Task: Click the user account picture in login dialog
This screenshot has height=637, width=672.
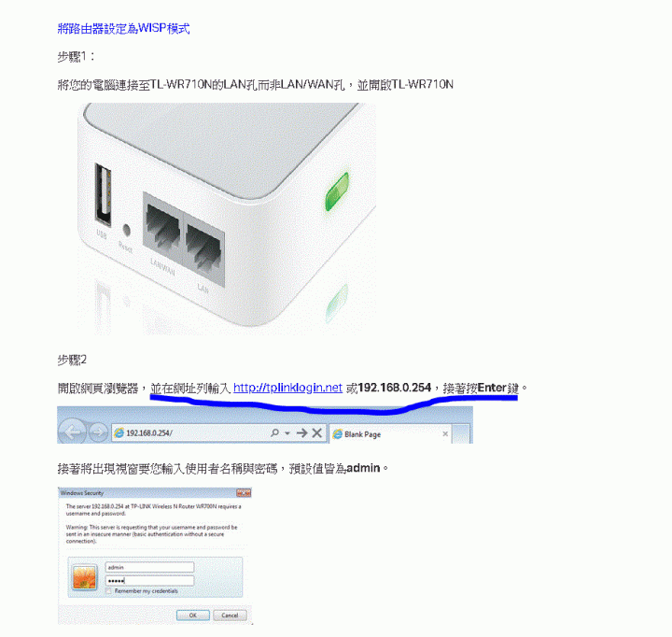Action: coord(84,577)
